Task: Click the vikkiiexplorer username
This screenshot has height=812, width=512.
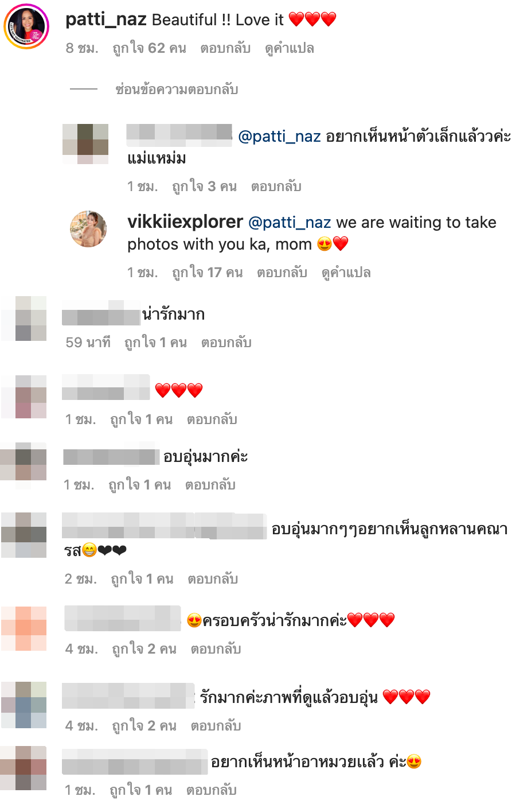Action: point(185,222)
